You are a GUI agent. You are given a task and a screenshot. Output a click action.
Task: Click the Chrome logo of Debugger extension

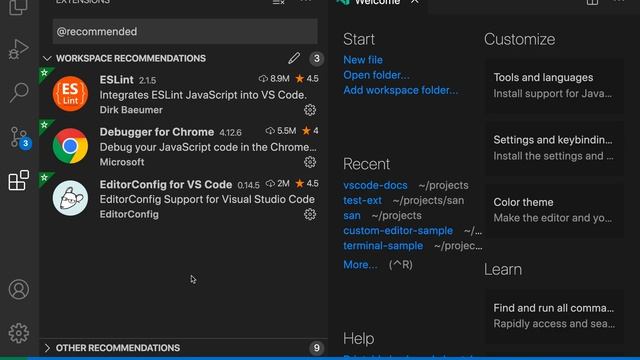(x=70, y=146)
